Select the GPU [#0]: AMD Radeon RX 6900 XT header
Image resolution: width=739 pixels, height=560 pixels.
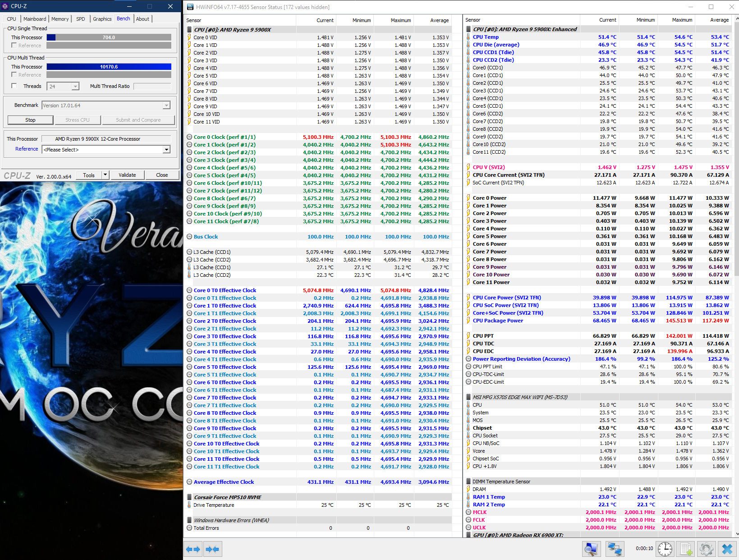tap(598, 535)
